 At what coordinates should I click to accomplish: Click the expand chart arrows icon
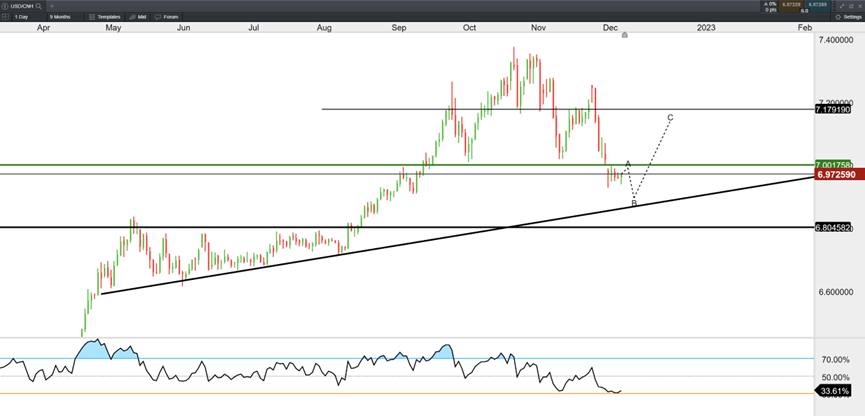[x=842, y=6]
